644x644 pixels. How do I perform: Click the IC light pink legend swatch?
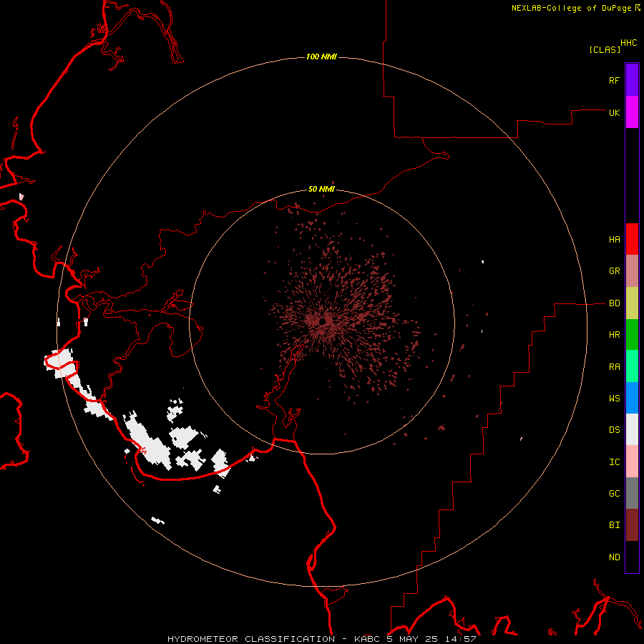[x=632, y=462]
